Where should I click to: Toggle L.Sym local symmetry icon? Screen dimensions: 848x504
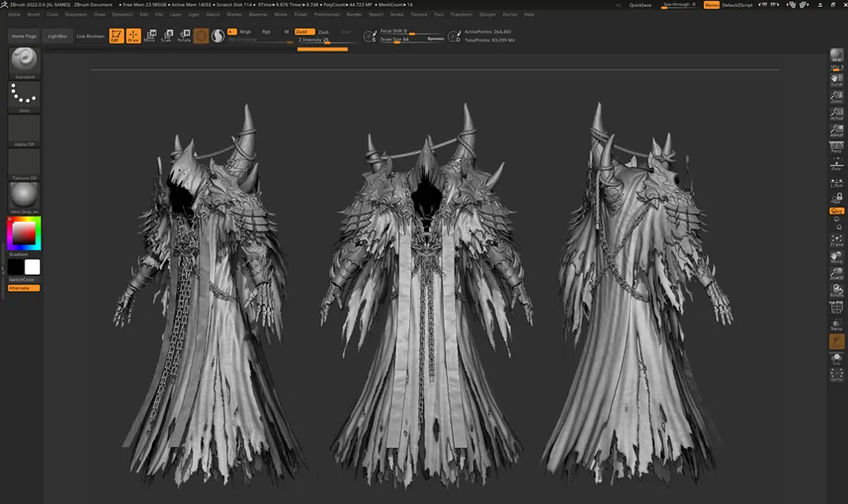[x=836, y=182]
